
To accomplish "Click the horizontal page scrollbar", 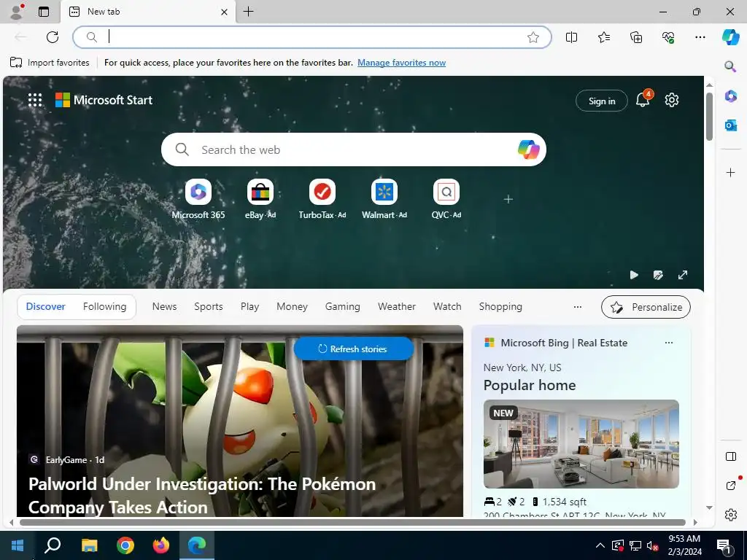I will pos(352,522).
